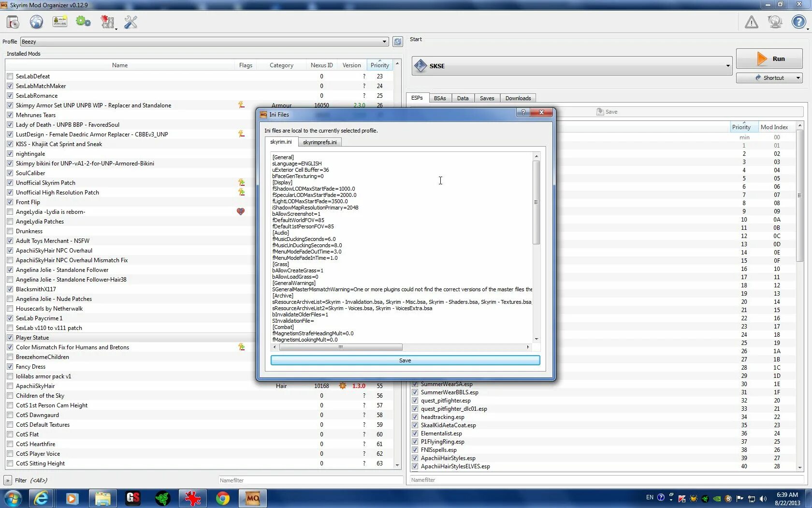This screenshot has height=508, width=812.
Task: Click the flag icon on Unofficial Skyrim Patch
Action: click(241, 182)
